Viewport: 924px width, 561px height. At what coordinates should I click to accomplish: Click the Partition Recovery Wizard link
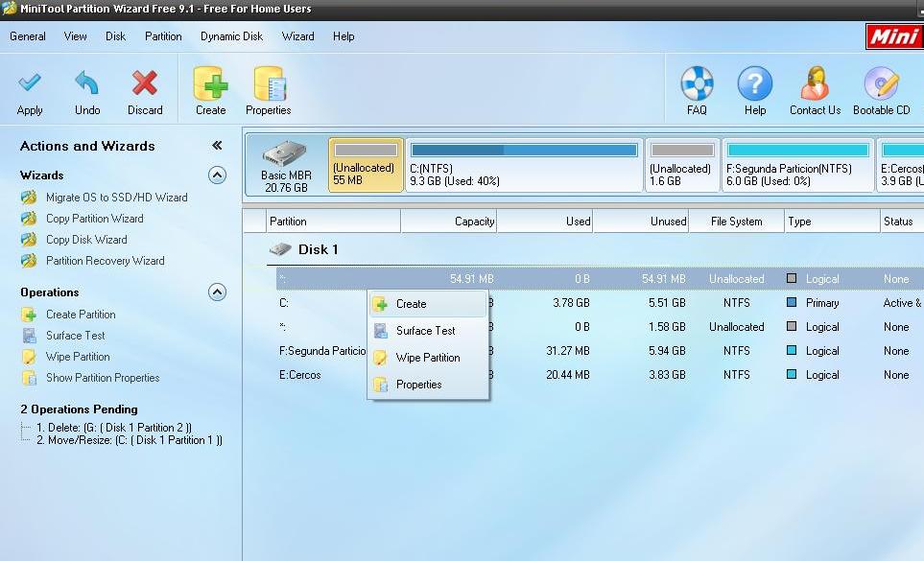point(105,260)
